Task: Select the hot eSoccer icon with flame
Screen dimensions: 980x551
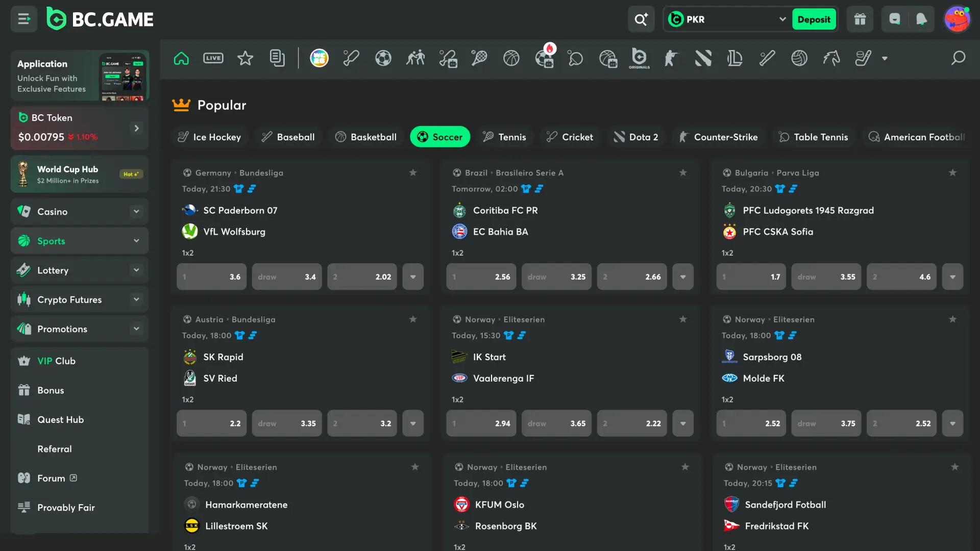Action: (x=545, y=57)
